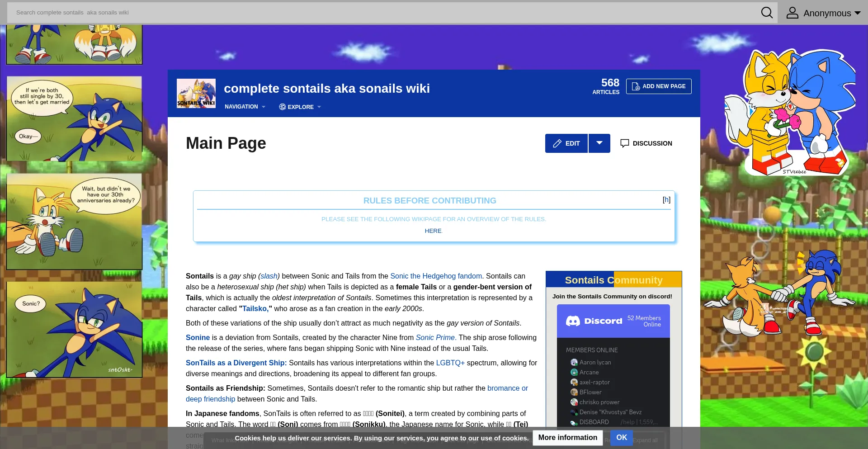
Task: Open the Tailsko article link
Action: pos(255,309)
